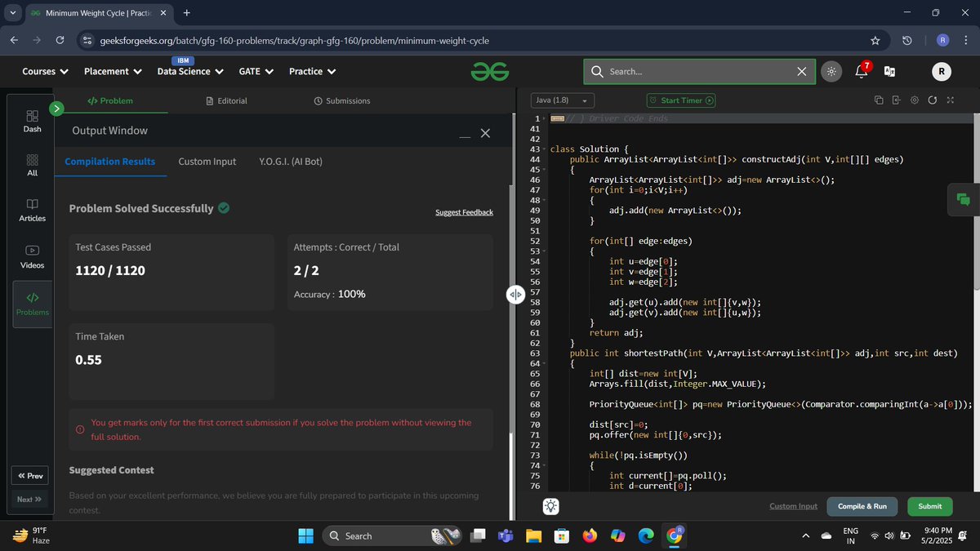Viewport: 980px width, 551px height.
Task: Open the Videos sidebar item
Action: click(32, 256)
